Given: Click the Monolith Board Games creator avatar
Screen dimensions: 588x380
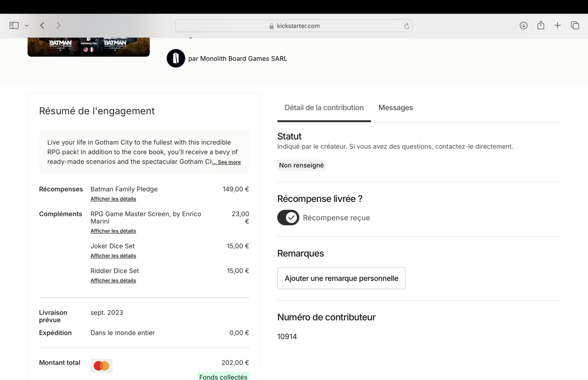Looking at the screenshot, I should [176, 58].
